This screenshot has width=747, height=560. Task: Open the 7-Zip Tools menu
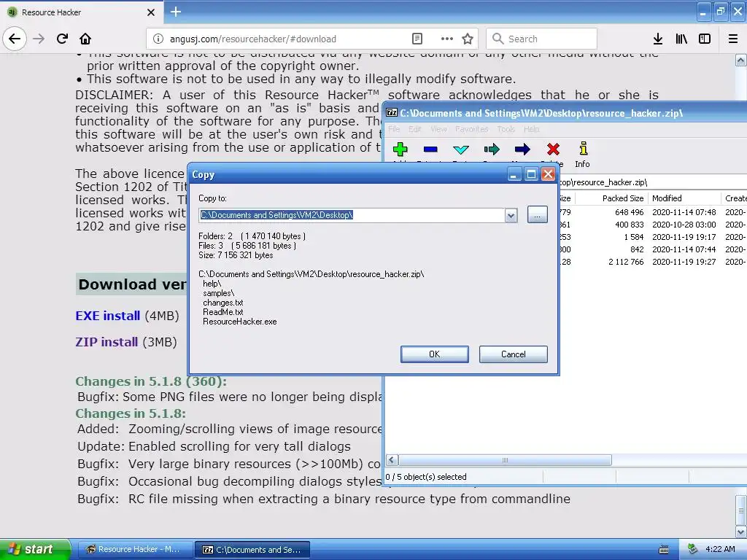coord(506,129)
